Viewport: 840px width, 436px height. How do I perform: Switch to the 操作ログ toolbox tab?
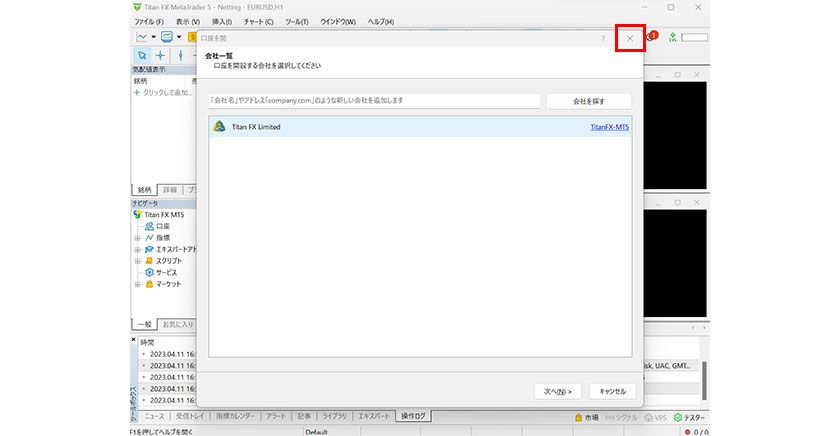click(x=413, y=416)
